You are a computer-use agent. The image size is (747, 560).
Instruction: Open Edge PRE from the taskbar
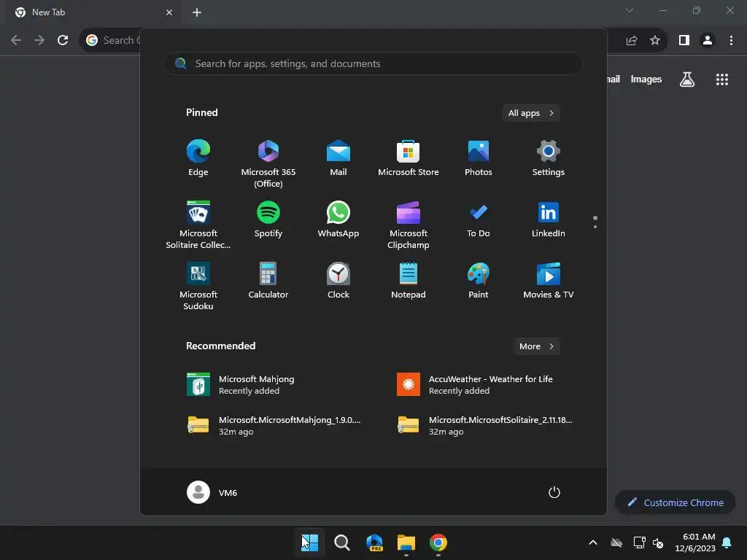[374, 542]
